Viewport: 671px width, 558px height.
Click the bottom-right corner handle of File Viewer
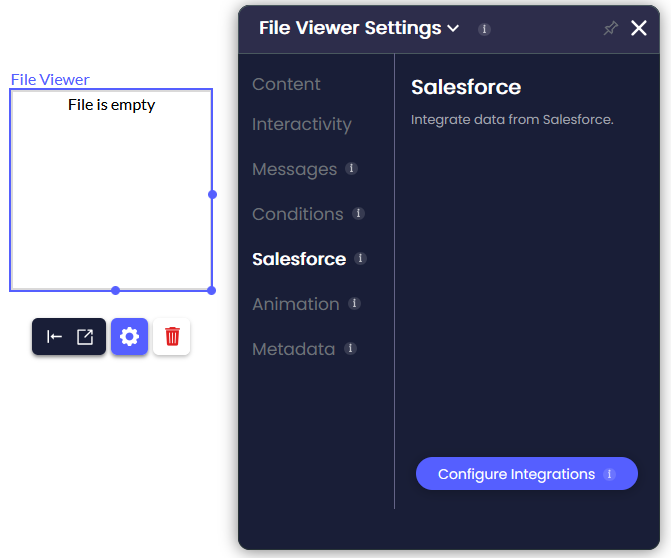point(211,291)
